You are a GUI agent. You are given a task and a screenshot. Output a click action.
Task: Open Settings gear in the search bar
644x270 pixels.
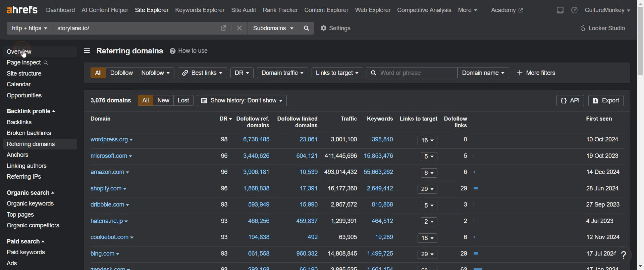pyautogui.click(x=336, y=28)
